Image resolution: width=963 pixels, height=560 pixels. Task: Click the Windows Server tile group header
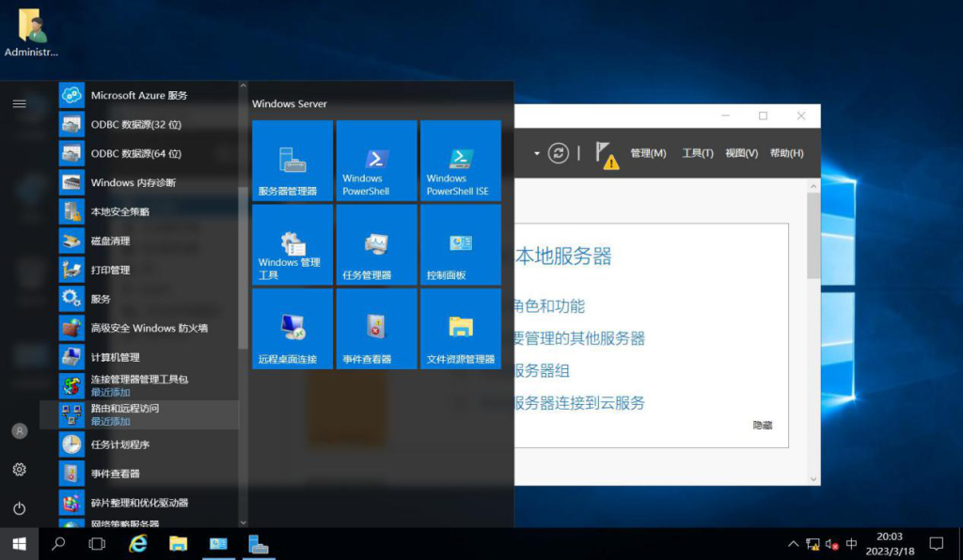290,103
